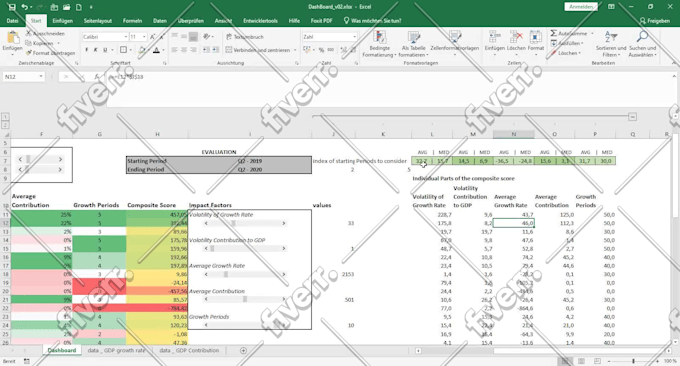Viewport: 680px width, 366px height.
Task: Toggle center horizontal alignment
Action: [184, 50]
